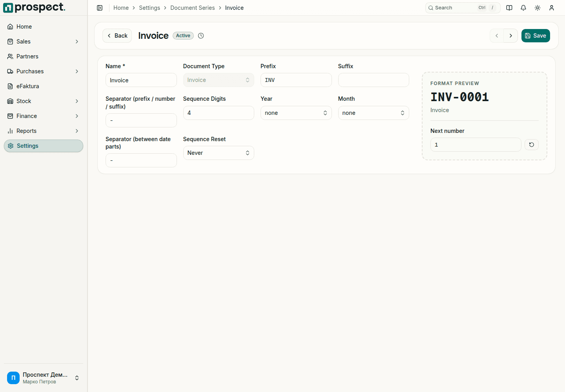Switch theme with the sun icon
Screen dimensions: 565x392
pyautogui.click(x=538, y=8)
